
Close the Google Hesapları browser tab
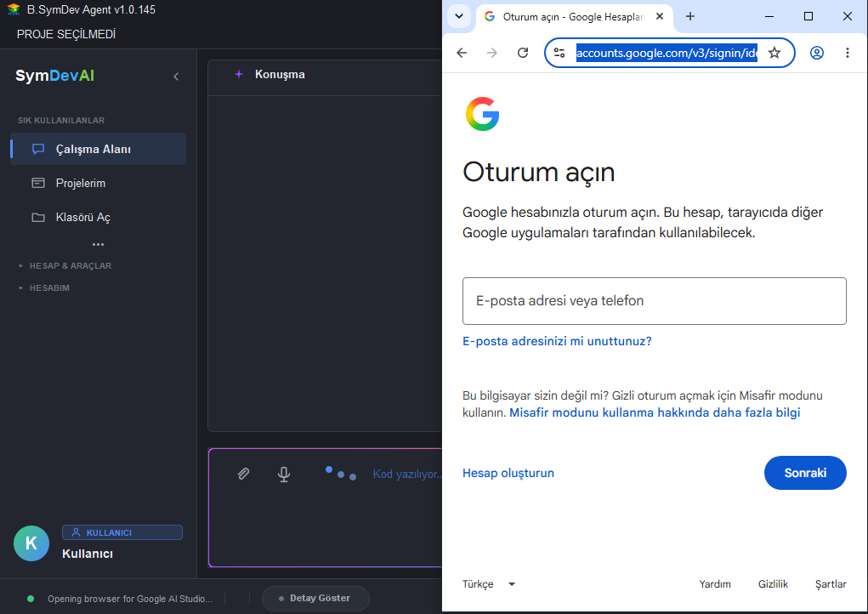click(660, 17)
